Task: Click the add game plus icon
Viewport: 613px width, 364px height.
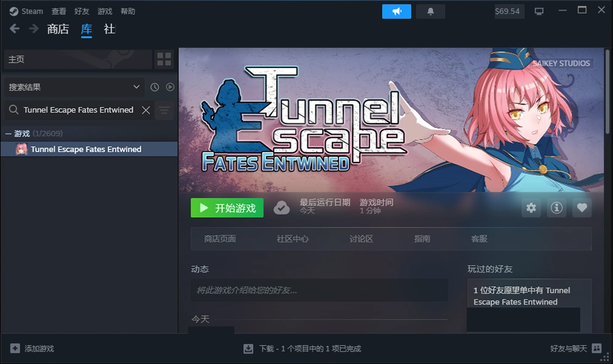Action: tap(15, 348)
